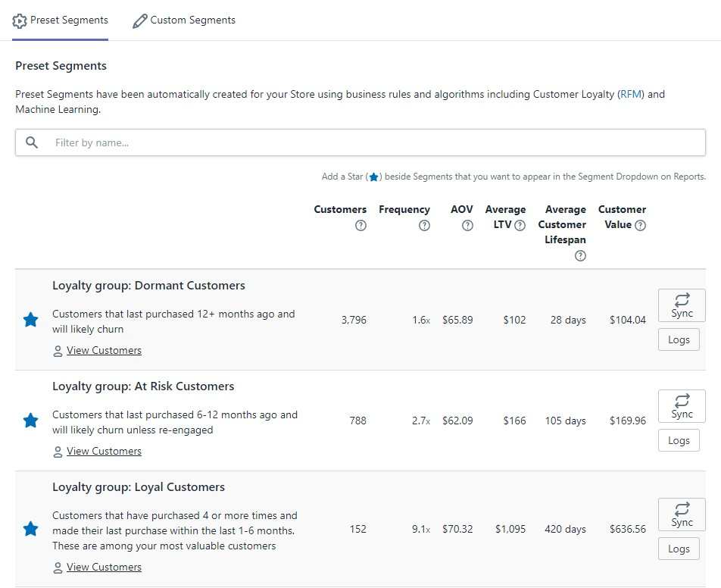
Task: View customers in Dormant Customers segment
Action: pos(104,351)
